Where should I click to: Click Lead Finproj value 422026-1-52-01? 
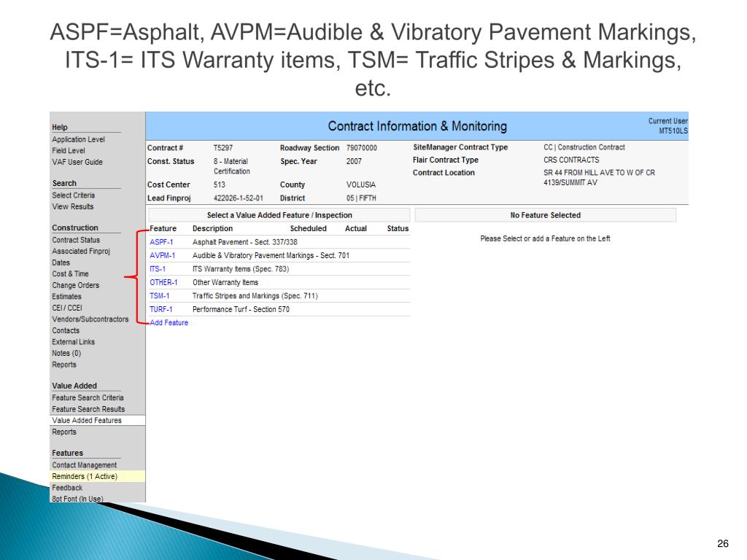point(239,198)
